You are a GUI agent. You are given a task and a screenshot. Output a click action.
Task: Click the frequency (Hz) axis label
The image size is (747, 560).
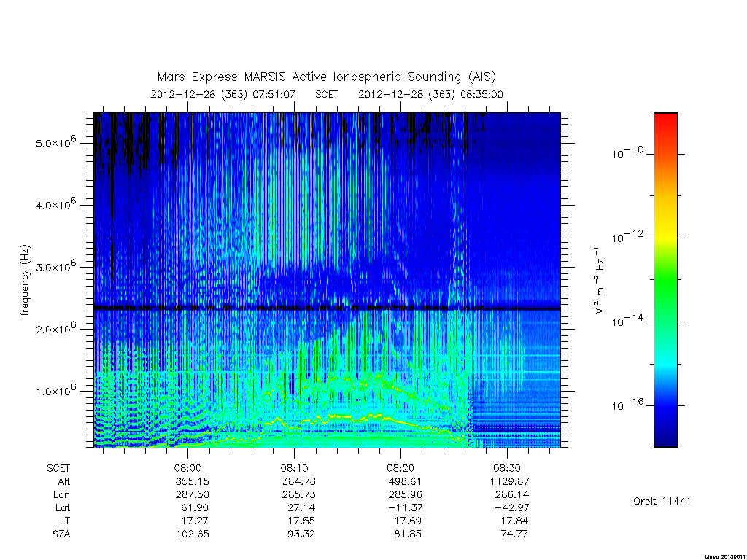point(25,280)
